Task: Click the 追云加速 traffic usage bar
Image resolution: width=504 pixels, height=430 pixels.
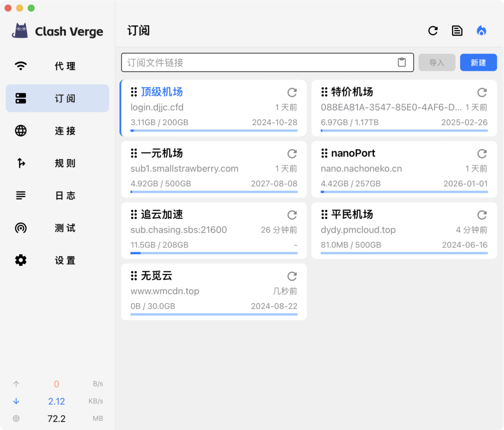Action: click(x=214, y=253)
